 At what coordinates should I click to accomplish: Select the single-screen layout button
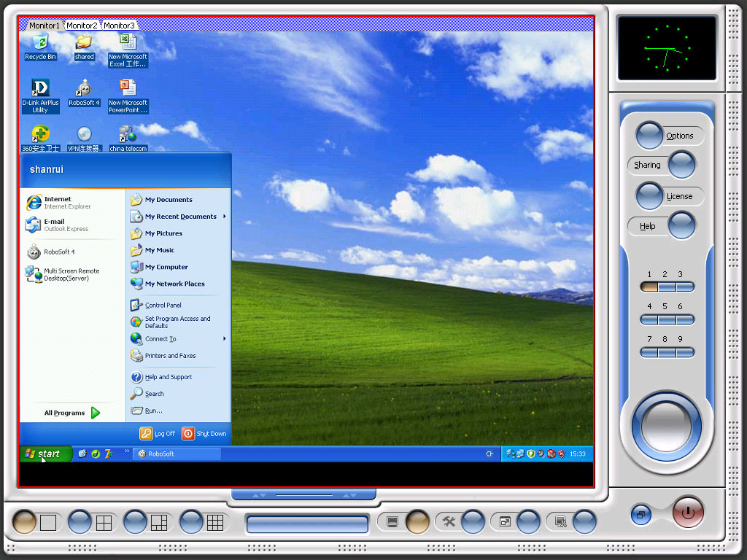(24, 522)
